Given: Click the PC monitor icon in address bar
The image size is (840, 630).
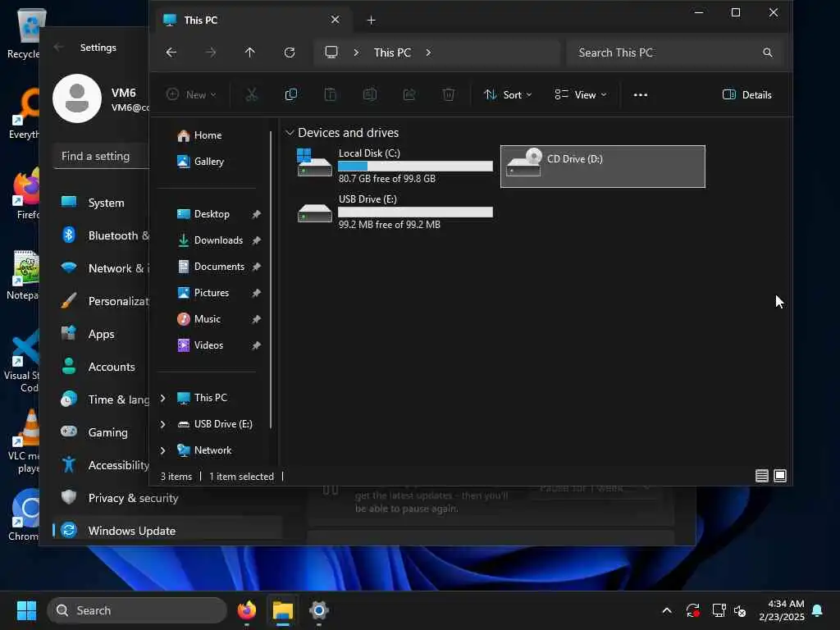Looking at the screenshot, I should [x=331, y=52].
